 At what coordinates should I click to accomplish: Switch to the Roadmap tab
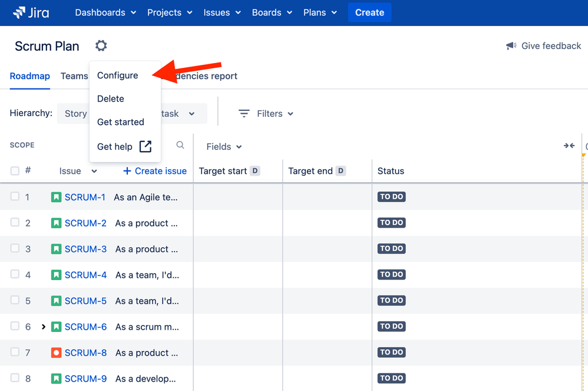pyautogui.click(x=29, y=76)
